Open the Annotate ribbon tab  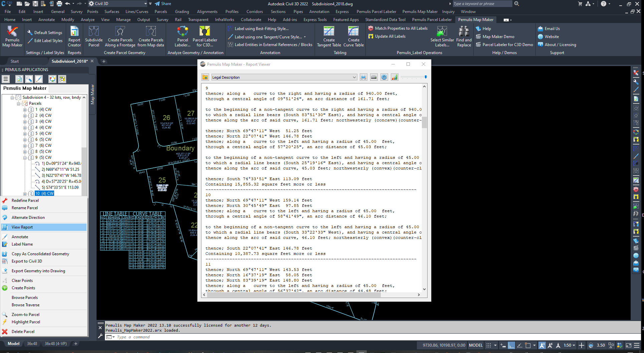tap(46, 20)
